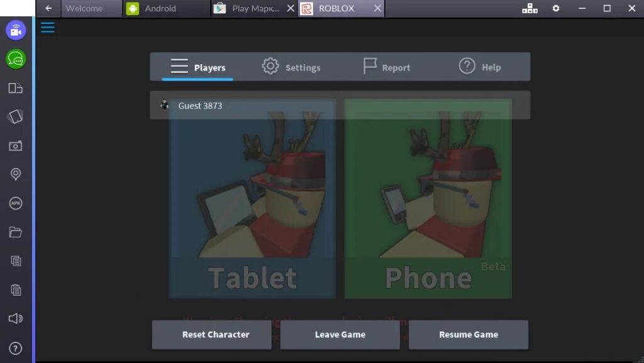
Task: Click the blue hamburger menu icon
Action: pyautogui.click(x=48, y=28)
